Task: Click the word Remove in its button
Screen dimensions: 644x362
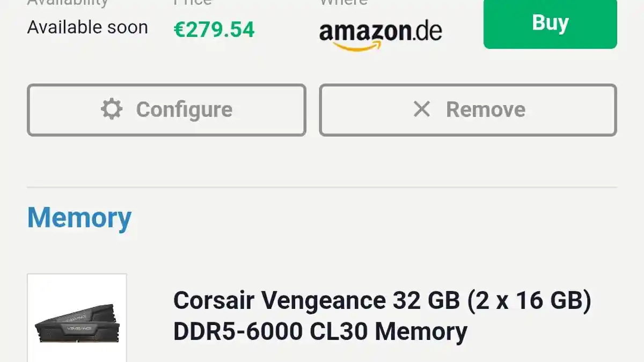Action: [486, 110]
